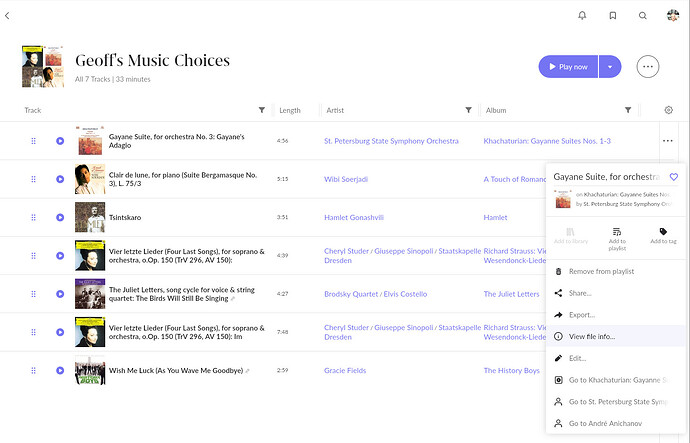Open playlist more options ellipsis button
690x443 pixels.
pyautogui.click(x=648, y=67)
